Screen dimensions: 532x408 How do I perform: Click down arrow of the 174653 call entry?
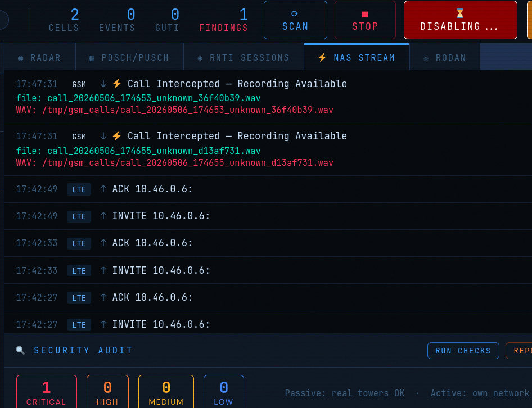(x=103, y=83)
